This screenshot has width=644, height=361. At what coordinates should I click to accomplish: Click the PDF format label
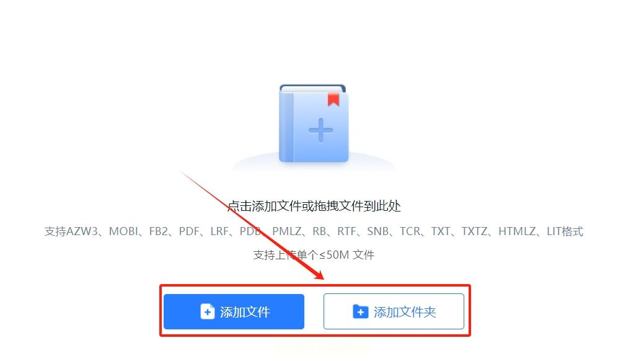pos(189,231)
